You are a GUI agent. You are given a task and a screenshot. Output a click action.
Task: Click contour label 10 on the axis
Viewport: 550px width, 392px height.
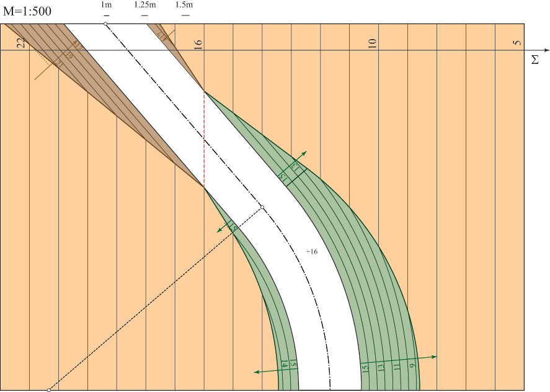[x=373, y=43]
